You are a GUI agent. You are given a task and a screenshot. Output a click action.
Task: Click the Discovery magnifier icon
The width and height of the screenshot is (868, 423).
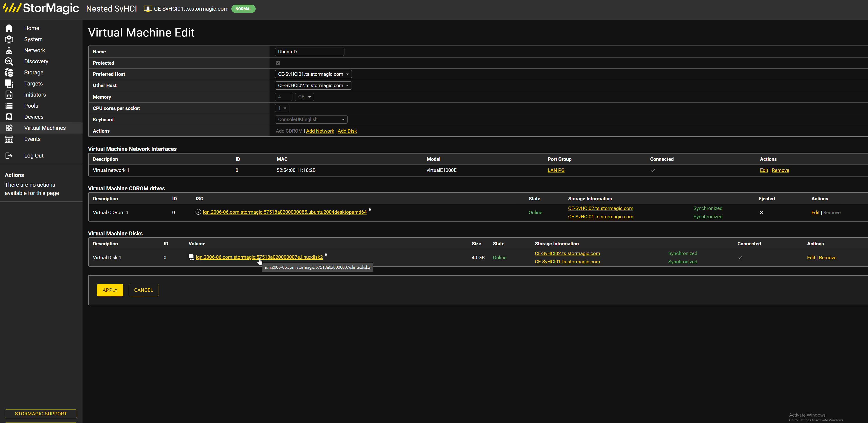[9, 62]
